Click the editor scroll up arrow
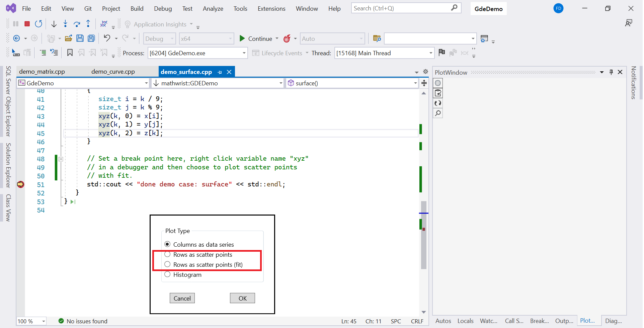The image size is (644, 328). pos(424,93)
